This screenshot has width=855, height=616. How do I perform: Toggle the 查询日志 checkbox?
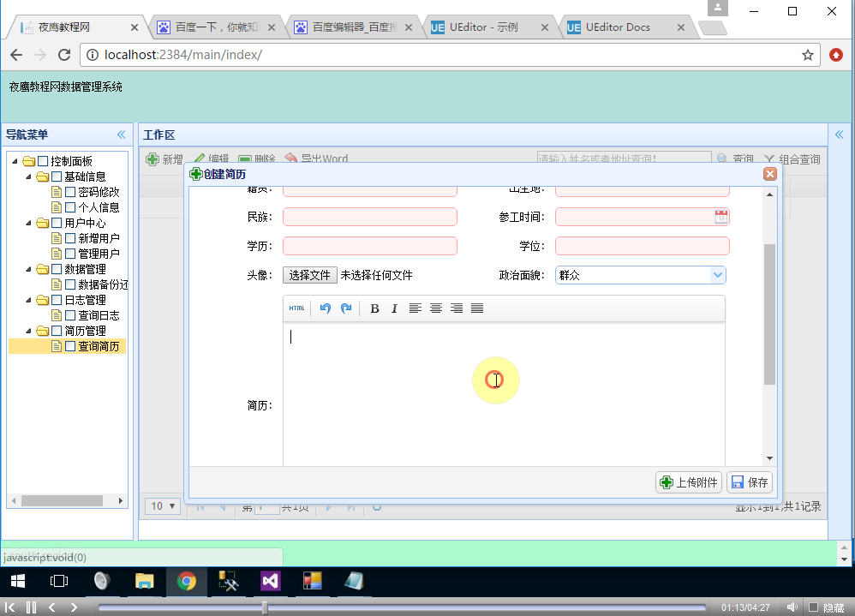coord(70,315)
